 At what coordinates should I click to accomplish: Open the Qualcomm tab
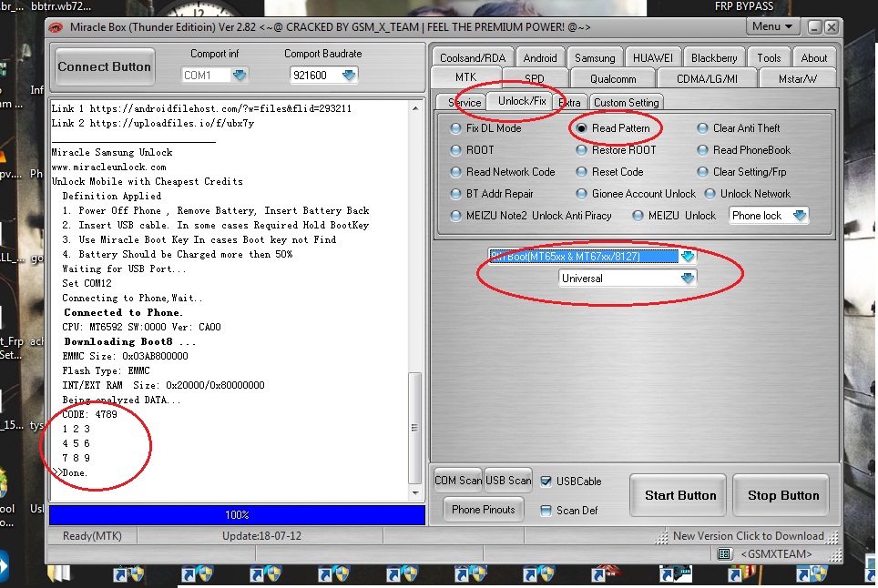[613, 79]
